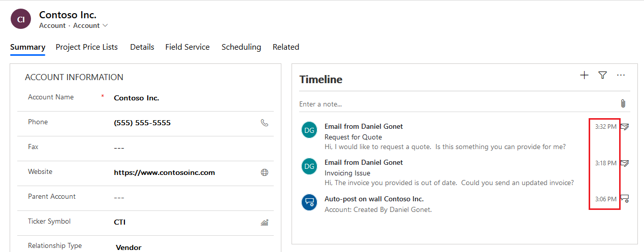Screen dimensions: 644x252
Task: Click the 3:32 PM timestamp
Action: (x=606, y=127)
